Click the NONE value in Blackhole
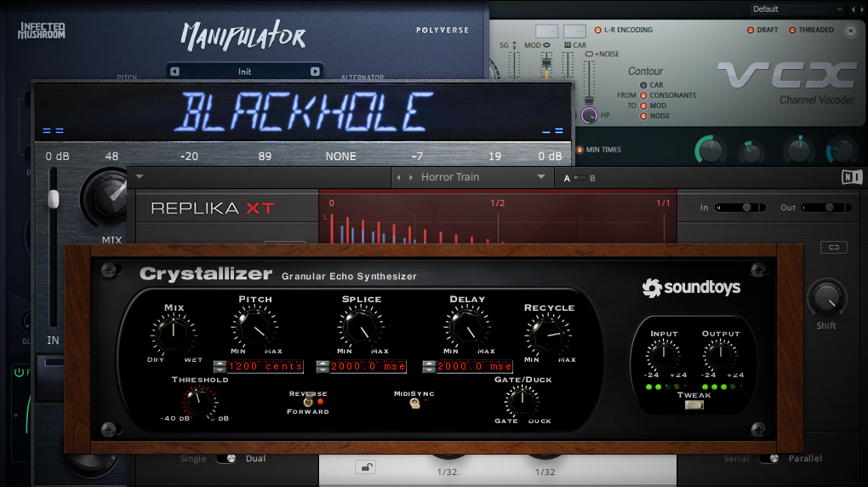This screenshot has height=487, width=868. point(341,157)
